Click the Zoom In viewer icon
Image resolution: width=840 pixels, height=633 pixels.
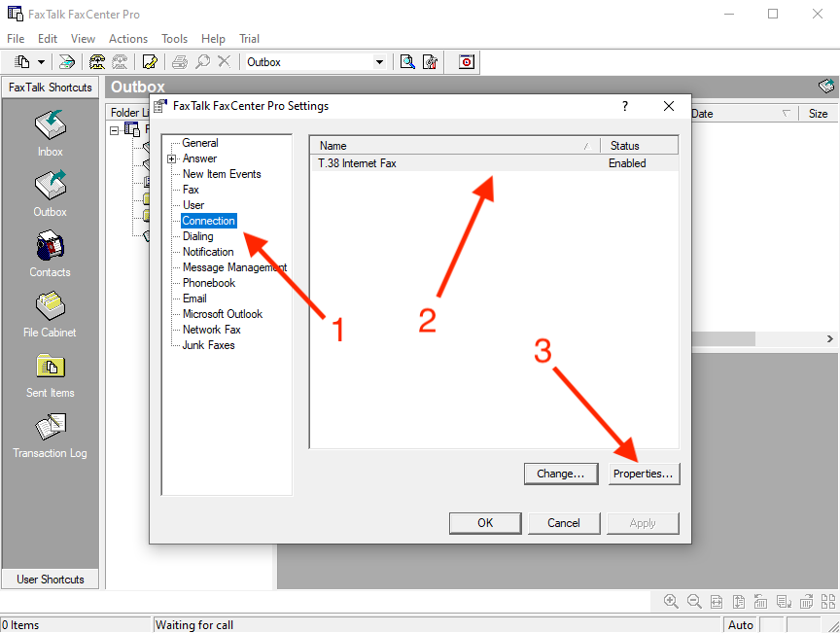coord(671,601)
